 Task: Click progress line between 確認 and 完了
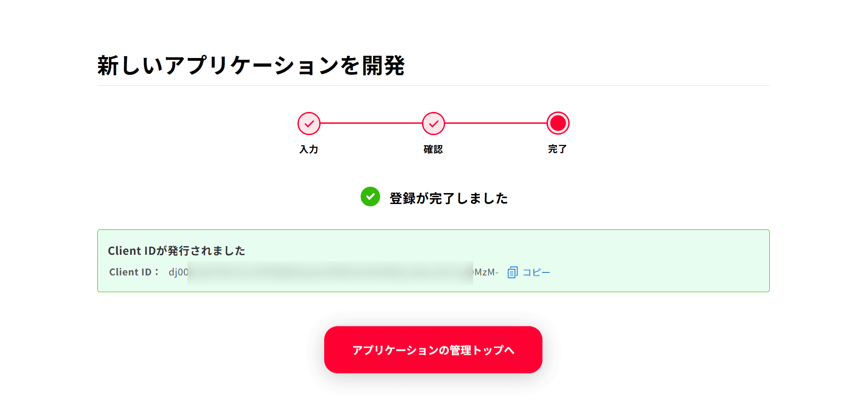click(x=496, y=123)
